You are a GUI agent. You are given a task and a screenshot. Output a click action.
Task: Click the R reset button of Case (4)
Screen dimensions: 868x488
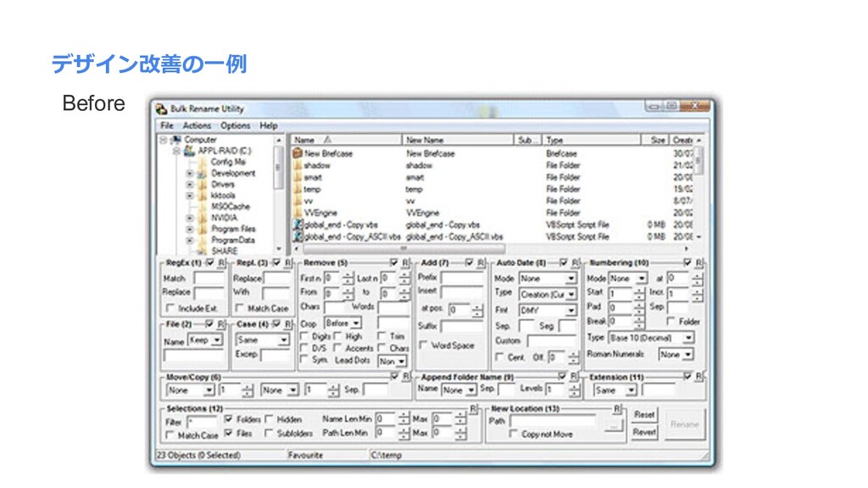pos(288,324)
